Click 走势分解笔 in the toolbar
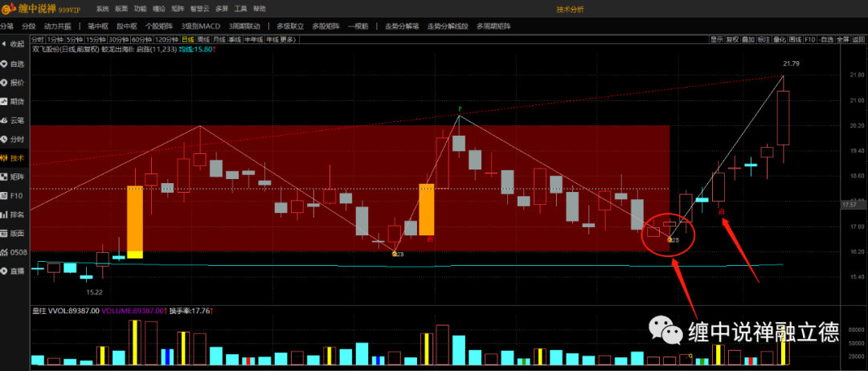The height and width of the screenshot is (371, 868). click(x=403, y=26)
